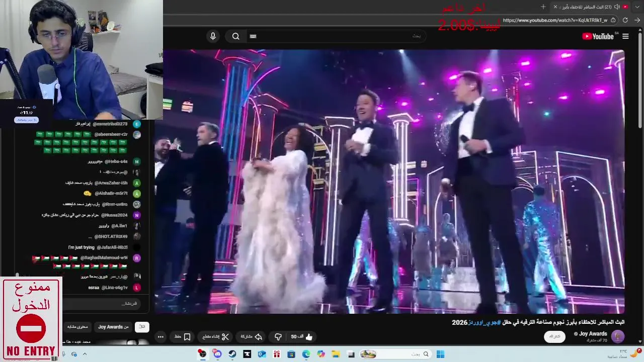The image size is (644, 362).
Task: Click the YouTube search magnifier button
Action: tap(235, 36)
